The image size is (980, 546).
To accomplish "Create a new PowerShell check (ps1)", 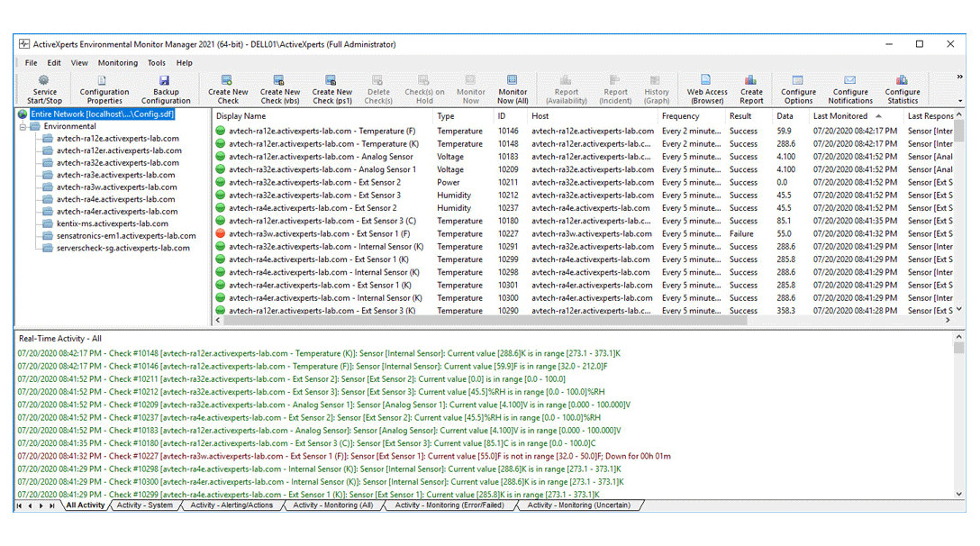I will pos(331,89).
